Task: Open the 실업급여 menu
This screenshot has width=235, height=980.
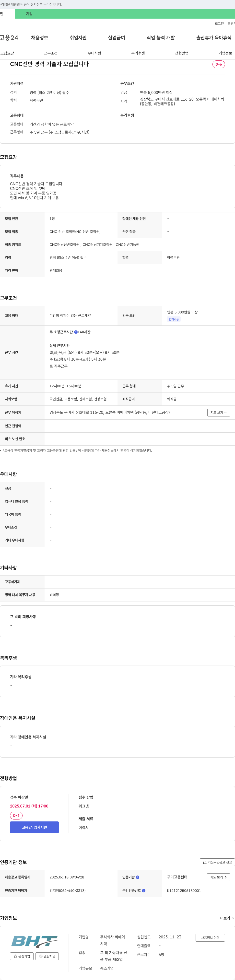Action: (x=117, y=38)
